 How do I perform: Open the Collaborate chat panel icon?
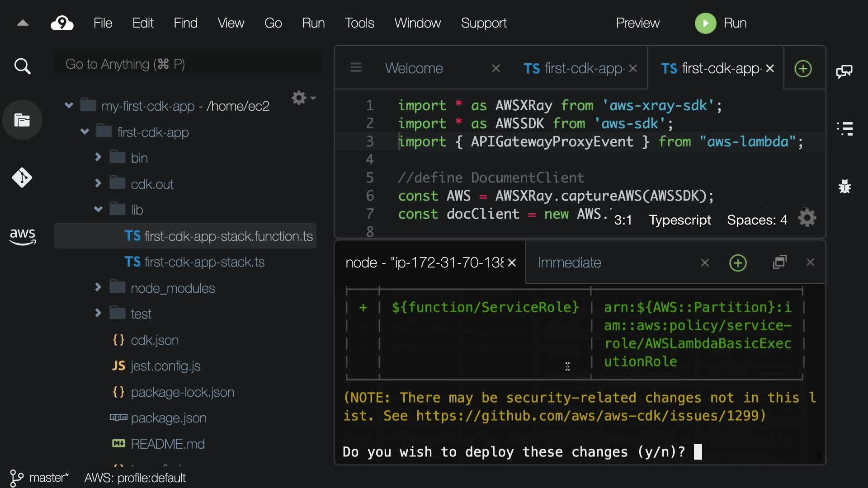coord(844,71)
